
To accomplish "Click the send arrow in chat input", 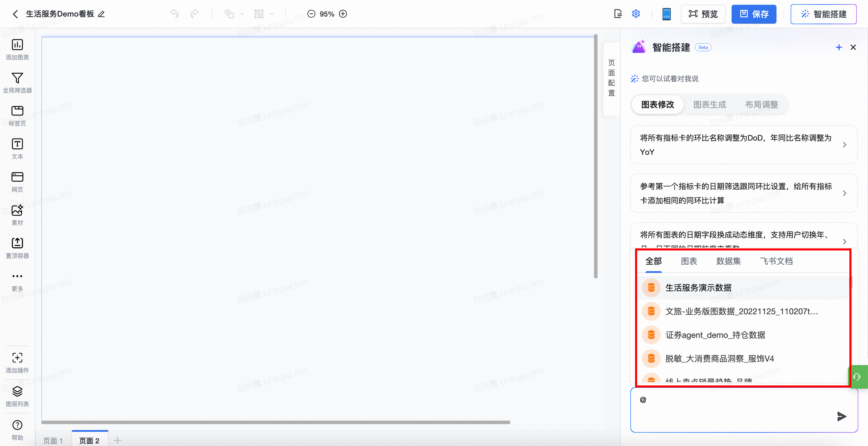I will (841, 416).
